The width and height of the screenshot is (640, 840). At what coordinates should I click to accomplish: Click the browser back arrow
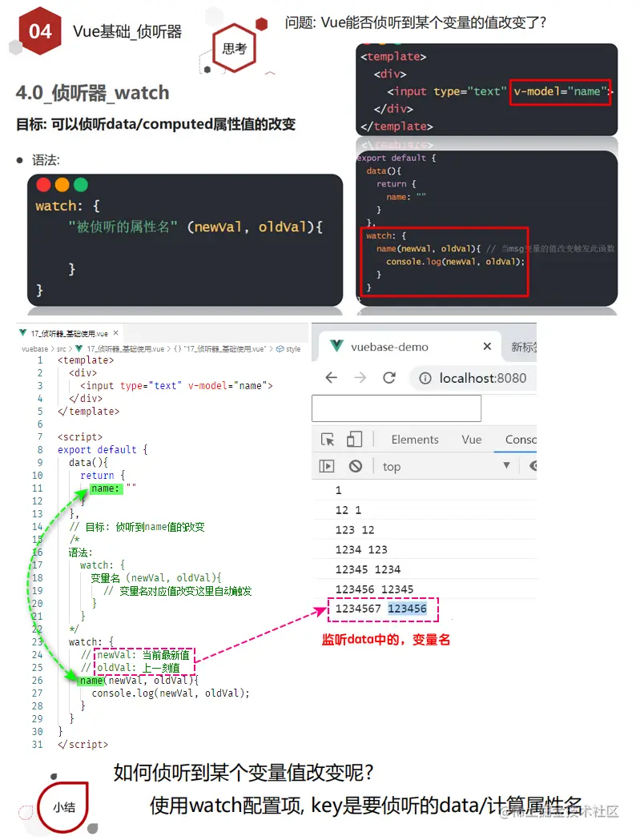point(332,378)
